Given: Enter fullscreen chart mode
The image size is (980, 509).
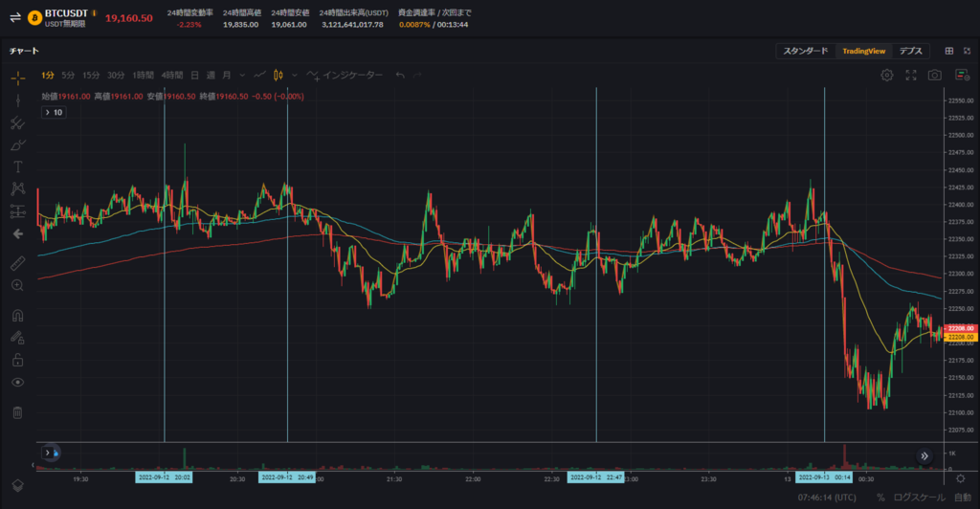Looking at the screenshot, I should [911, 75].
